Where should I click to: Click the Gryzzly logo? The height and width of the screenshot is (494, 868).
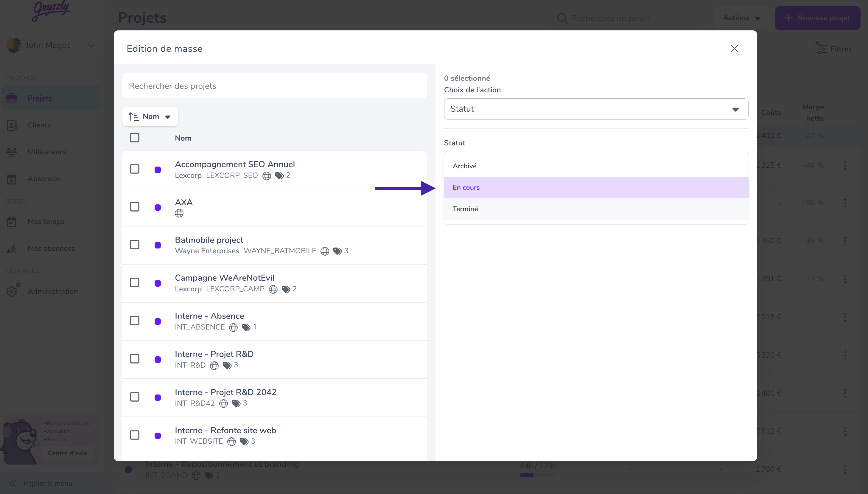(51, 11)
